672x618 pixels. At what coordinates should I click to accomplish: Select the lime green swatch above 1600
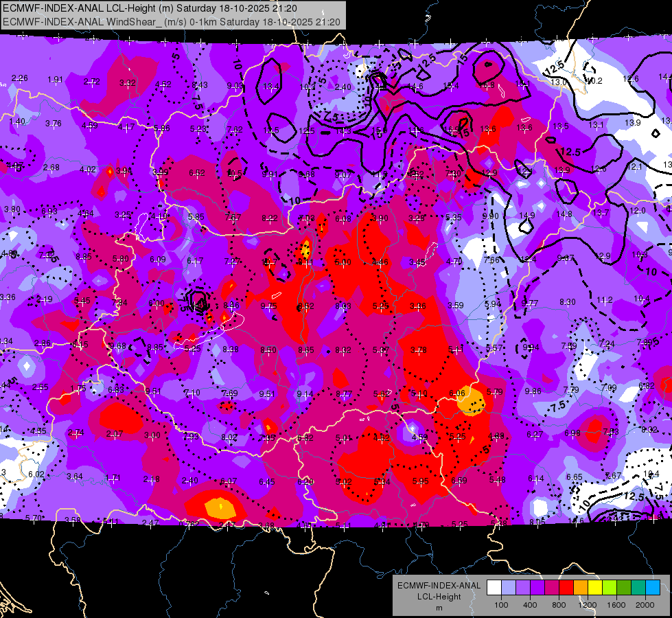[610, 588]
